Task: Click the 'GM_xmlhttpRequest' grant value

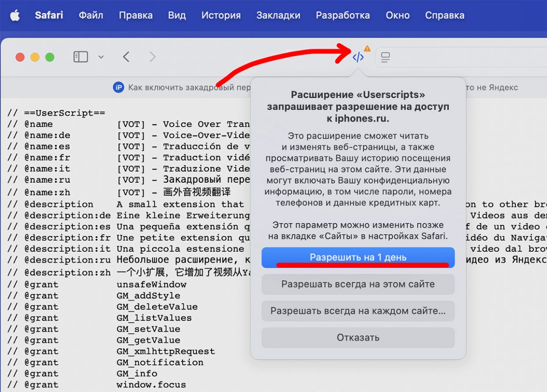Action: tap(166, 351)
